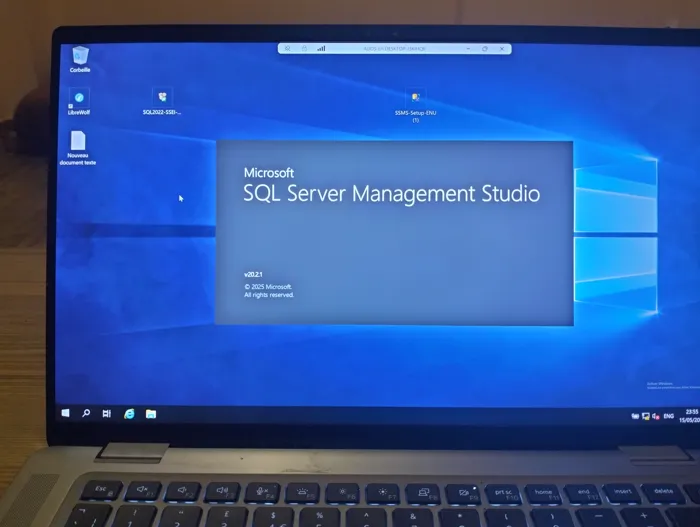Open the Windows Start menu
The image size is (700, 527).
pyautogui.click(x=66, y=413)
